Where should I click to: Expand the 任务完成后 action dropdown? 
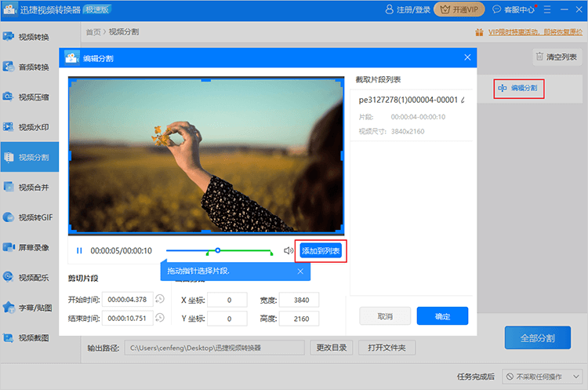pos(541,377)
